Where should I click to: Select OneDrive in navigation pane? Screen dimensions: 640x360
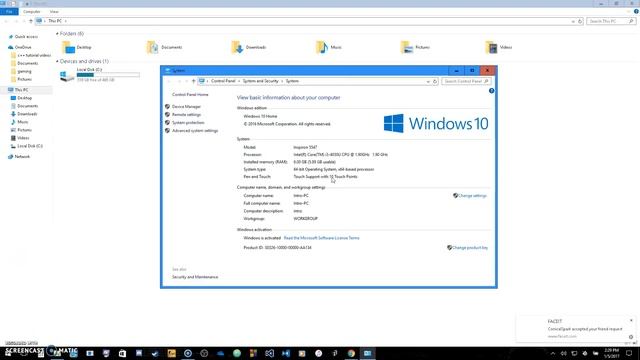(x=23, y=47)
